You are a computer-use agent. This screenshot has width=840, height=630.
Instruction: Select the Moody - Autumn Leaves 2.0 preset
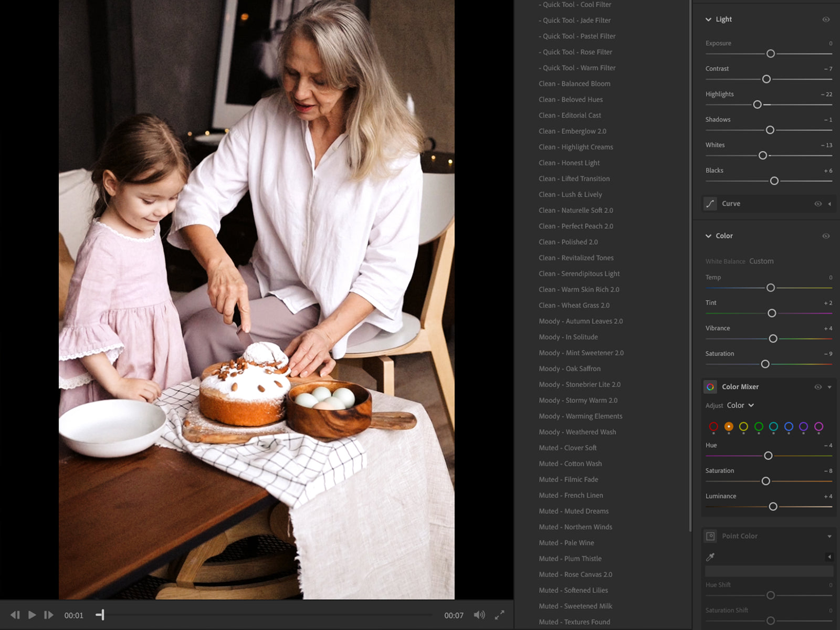pos(581,321)
